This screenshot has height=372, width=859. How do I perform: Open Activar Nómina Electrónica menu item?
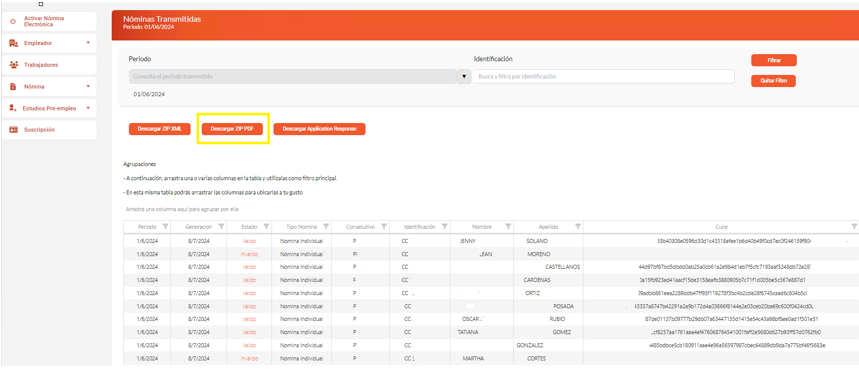[49, 21]
